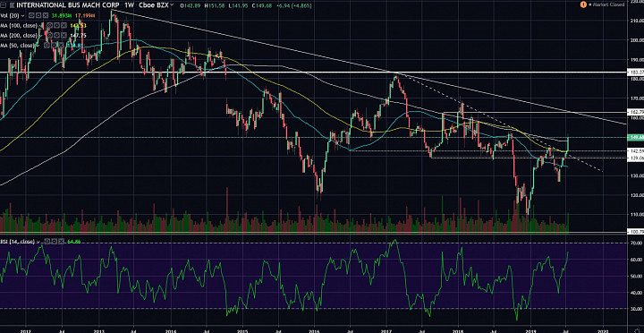The image size is (644, 333).
Task: Delete the MA (200, close) indicator
Action: tap(64, 35)
